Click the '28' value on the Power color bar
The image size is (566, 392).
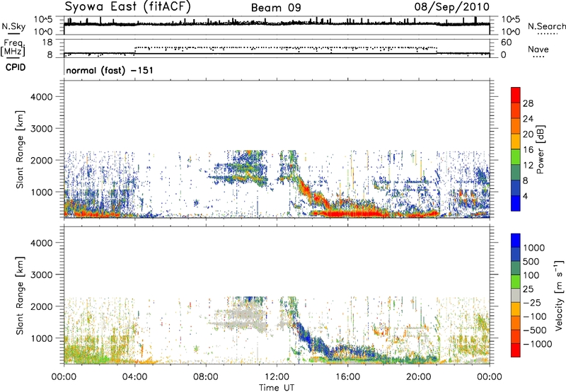tap(528, 103)
